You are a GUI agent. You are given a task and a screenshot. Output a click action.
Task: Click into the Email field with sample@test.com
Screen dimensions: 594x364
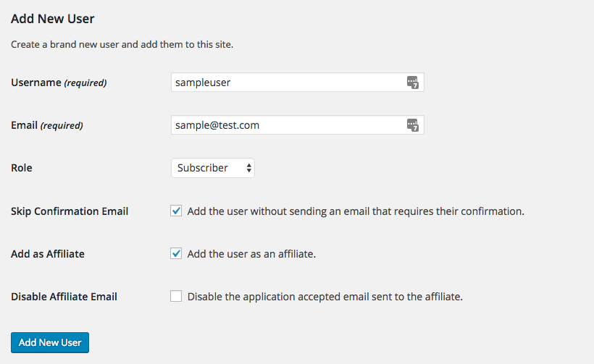287,125
